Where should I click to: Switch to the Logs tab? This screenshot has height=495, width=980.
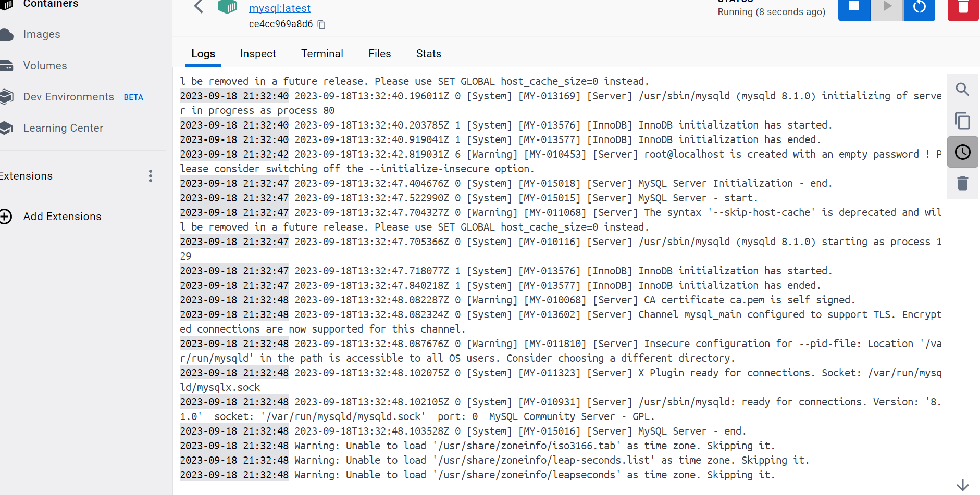click(x=203, y=54)
